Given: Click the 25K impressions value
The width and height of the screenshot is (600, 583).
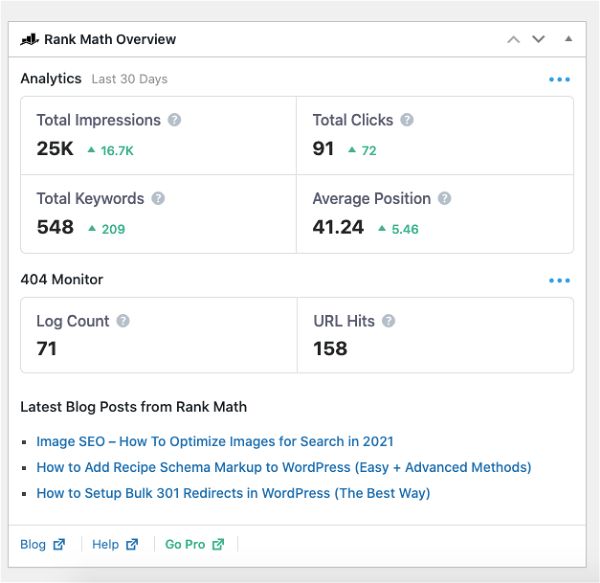Looking at the screenshot, I should click(55, 148).
